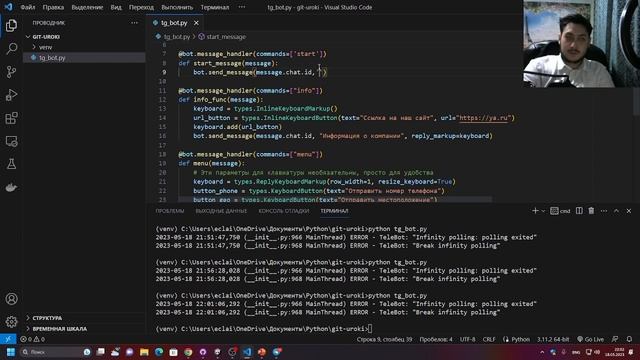This screenshot has width=640, height=360.
Task: Open the launch profile dropdown beside plus
Action: click(x=543, y=211)
